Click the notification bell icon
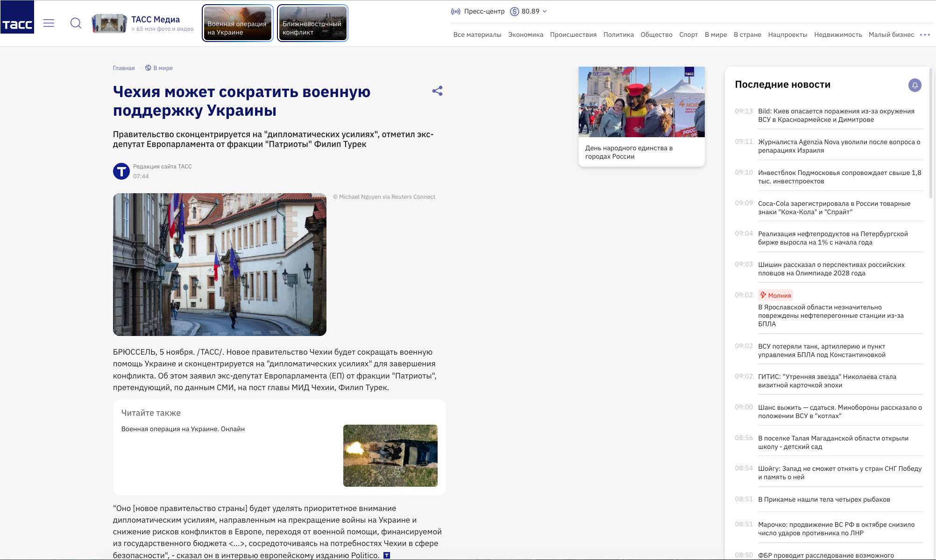 click(x=915, y=85)
